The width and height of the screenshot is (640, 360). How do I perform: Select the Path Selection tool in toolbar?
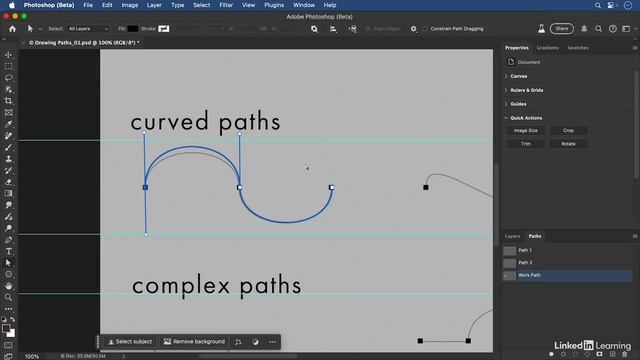click(x=8, y=263)
